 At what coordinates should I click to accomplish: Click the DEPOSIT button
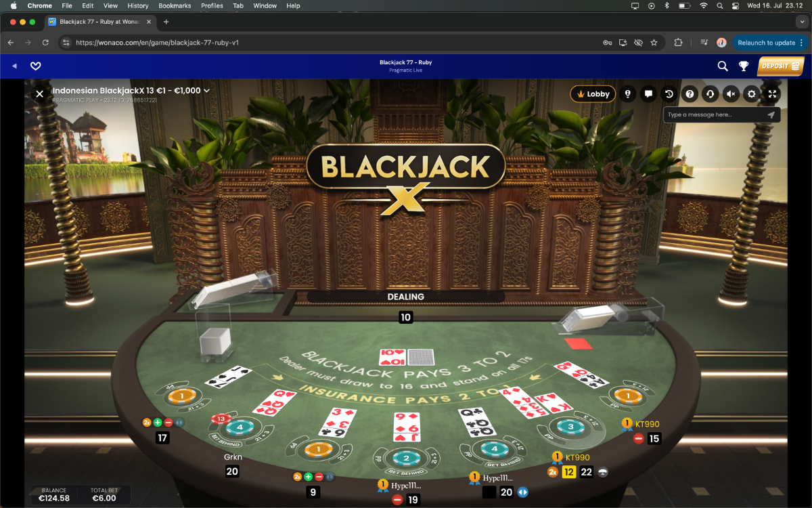(780, 66)
